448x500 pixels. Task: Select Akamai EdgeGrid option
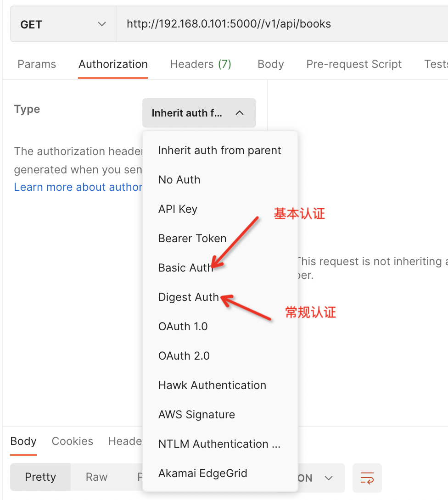pos(220,473)
